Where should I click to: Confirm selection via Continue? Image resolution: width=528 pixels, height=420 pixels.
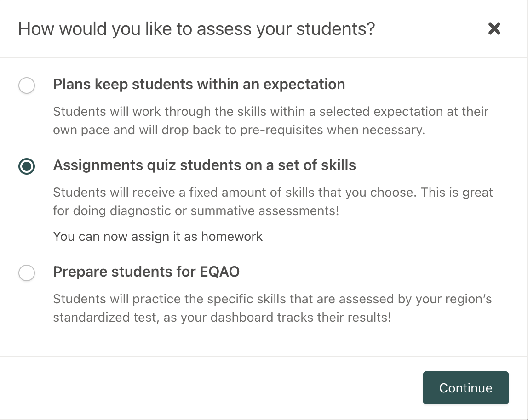coord(465,388)
